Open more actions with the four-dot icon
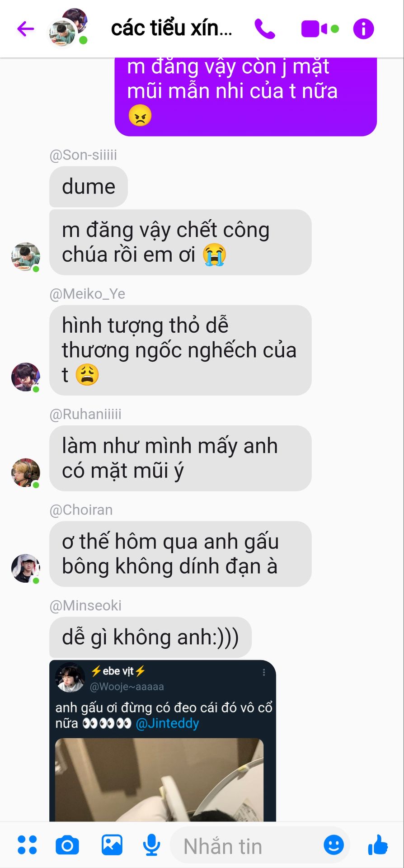Screen dimensions: 404x868 (x=27, y=844)
